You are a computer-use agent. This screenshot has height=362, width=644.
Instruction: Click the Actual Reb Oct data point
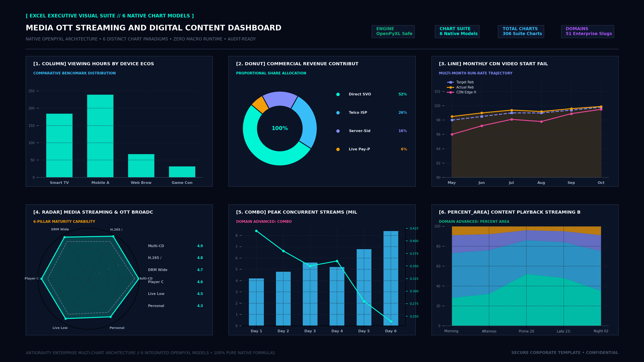(x=601, y=107)
